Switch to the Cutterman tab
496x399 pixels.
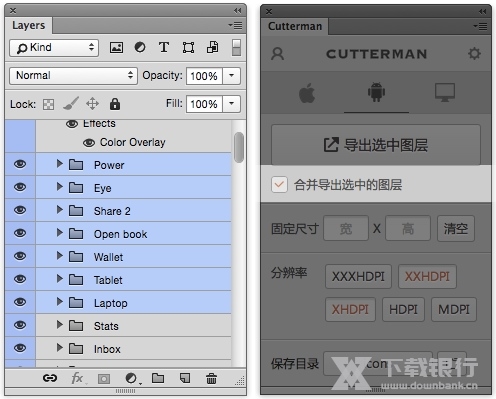pyautogui.click(x=295, y=26)
